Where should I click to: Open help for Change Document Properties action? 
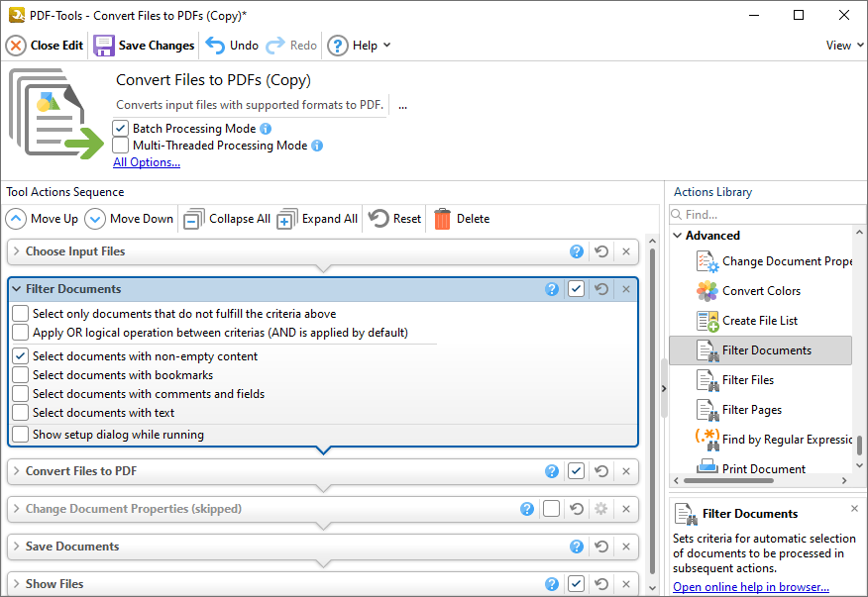527,509
